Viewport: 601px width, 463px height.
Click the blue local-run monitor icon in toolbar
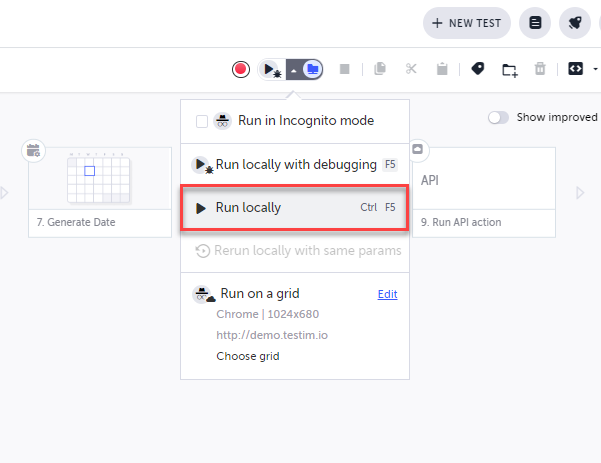click(313, 70)
